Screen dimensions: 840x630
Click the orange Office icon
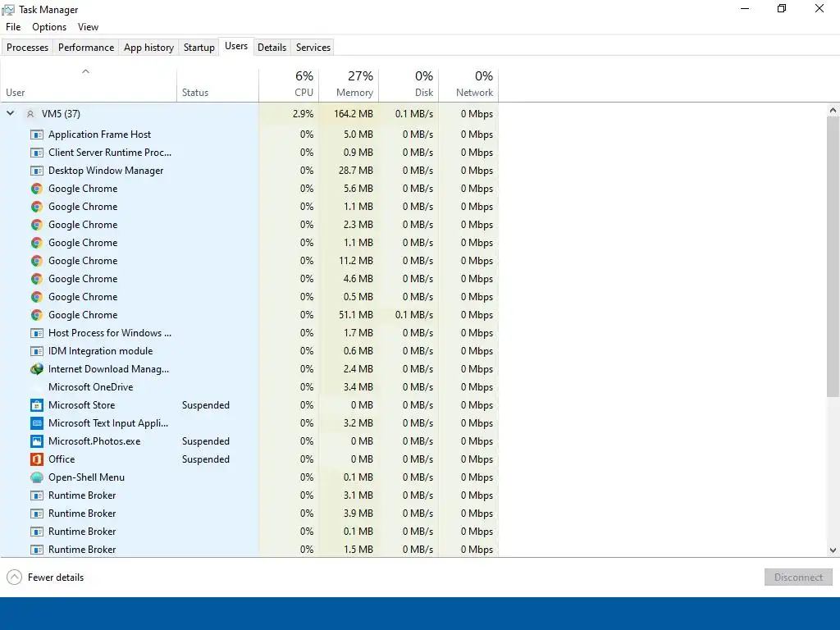click(x=36, y=459)
